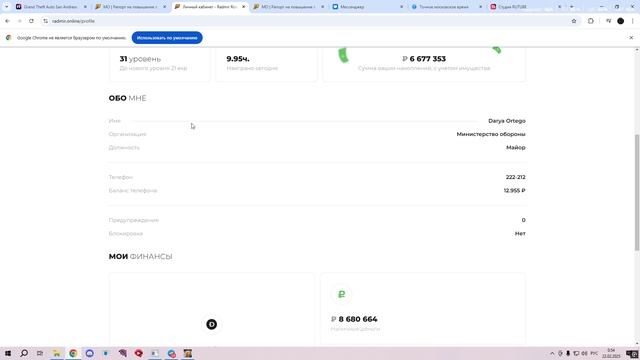
Task: Click the name value Darya Ortego
Action: point(507,121)
